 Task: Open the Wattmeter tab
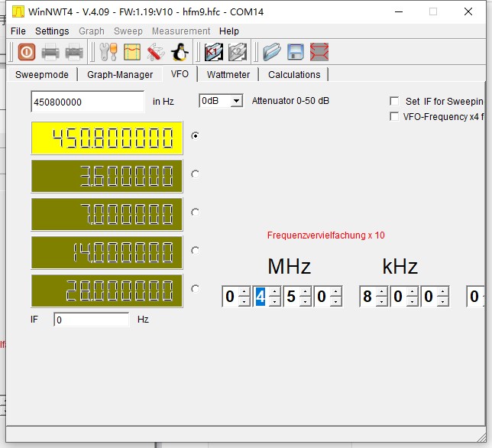228,74
